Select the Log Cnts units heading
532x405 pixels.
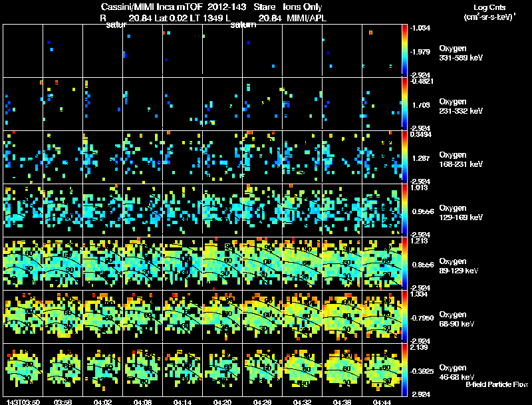click(489, 7)
